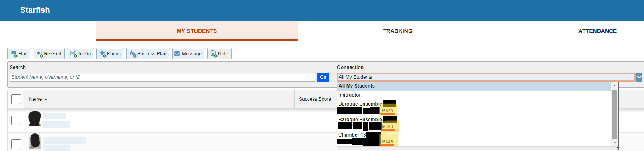
Task: Select All My Students option
Action: click(x=475, y=86)
